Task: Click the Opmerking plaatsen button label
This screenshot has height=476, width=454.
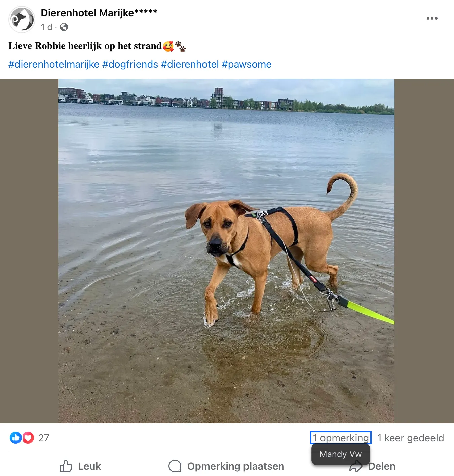Action: point(236,466)
